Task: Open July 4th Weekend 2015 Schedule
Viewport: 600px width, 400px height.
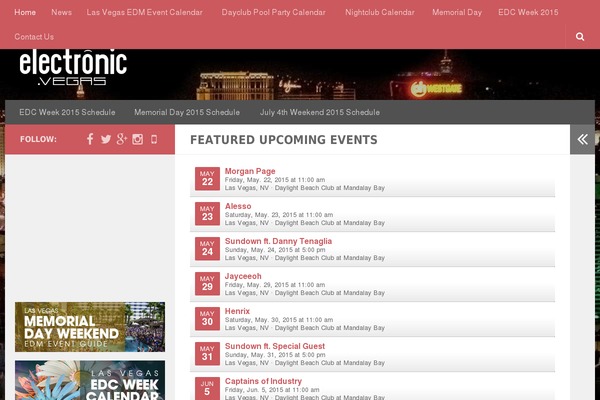Action: pyautogui.click(x=320, y=112)
